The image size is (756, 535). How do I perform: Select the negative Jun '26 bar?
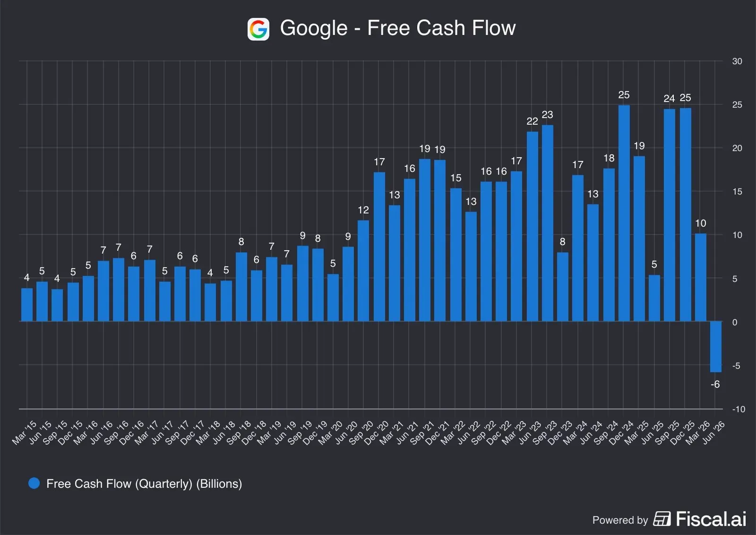pos(716,347)
